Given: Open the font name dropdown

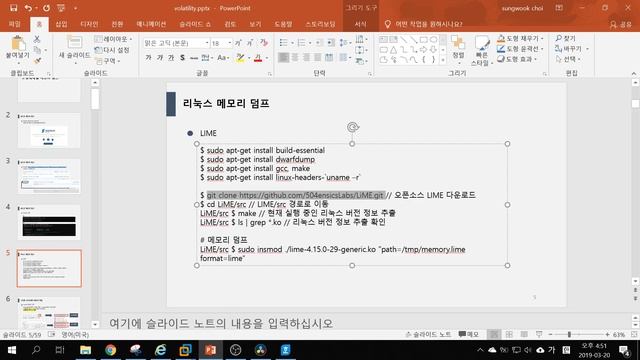Looking at the screenshot, I should [207, 43].
